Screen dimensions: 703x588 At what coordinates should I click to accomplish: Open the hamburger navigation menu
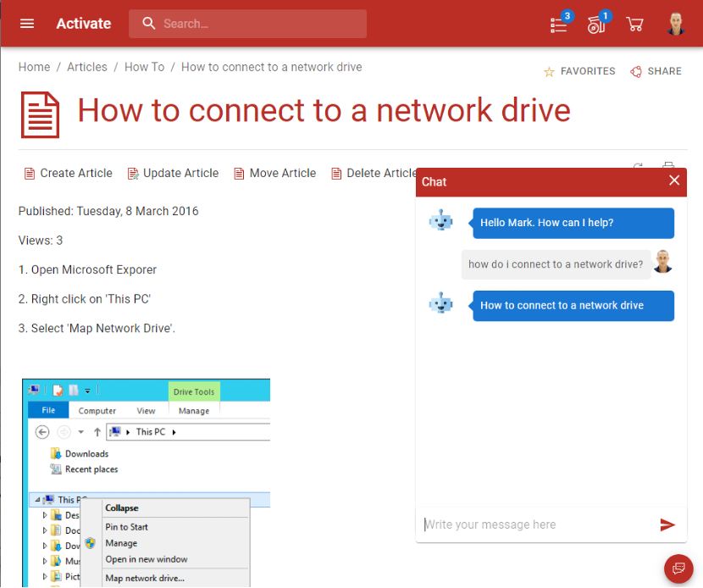(x=27, y=24)
